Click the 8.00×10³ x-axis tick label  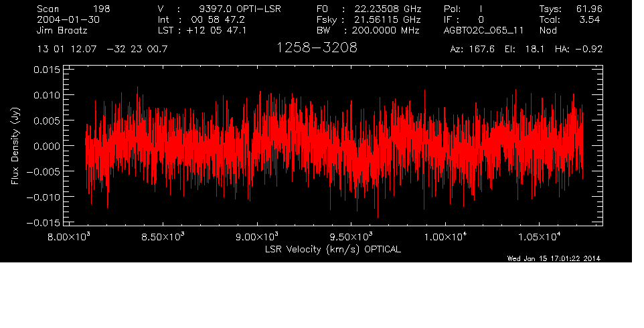(69, 237)
